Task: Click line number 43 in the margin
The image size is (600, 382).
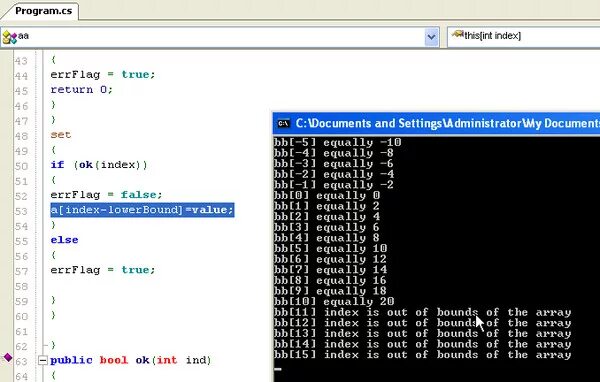Action: click(x=21, y=61)
